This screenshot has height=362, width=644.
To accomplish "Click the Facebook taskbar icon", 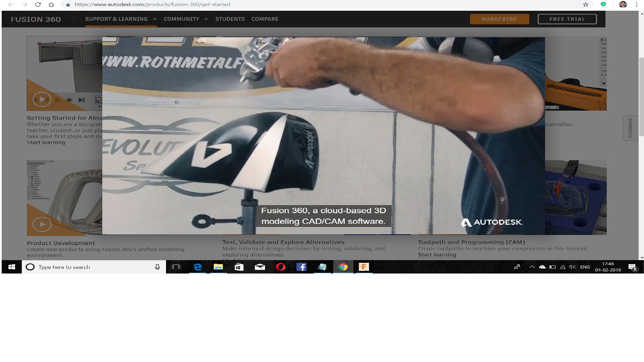I will 301,267.
